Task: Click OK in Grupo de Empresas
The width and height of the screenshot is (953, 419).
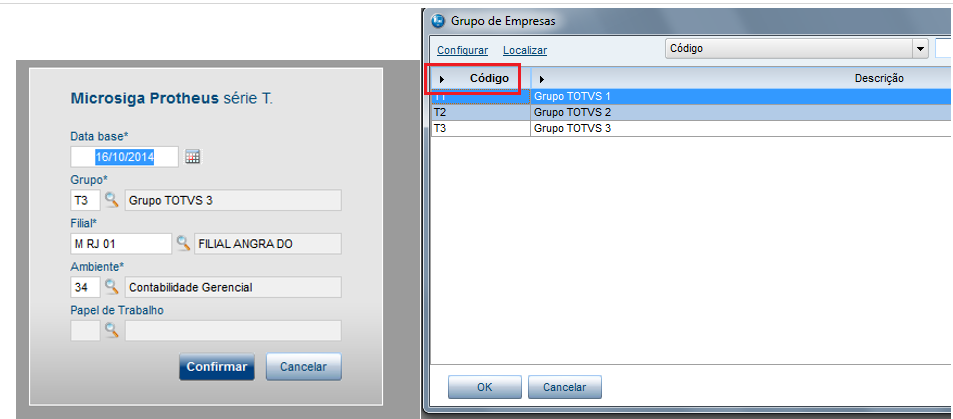Action: click(x=484, y=387)
